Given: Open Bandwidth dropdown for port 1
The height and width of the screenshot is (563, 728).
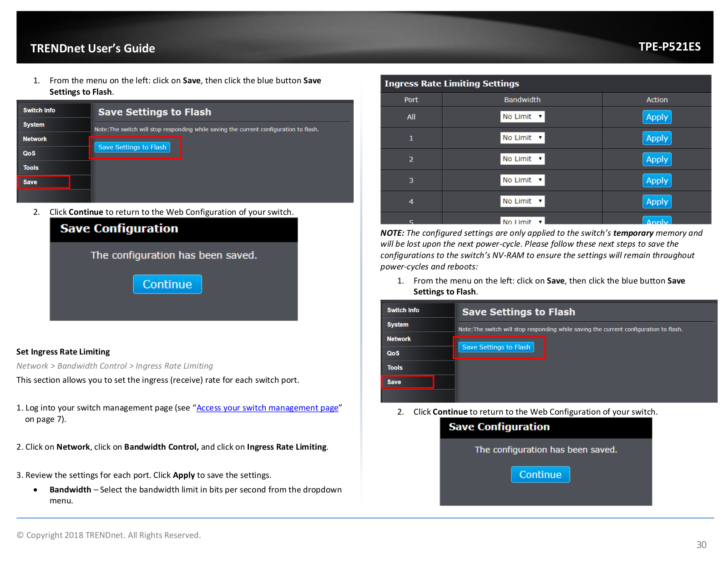Looking at the screenshot, I should [x=522, y=138].
